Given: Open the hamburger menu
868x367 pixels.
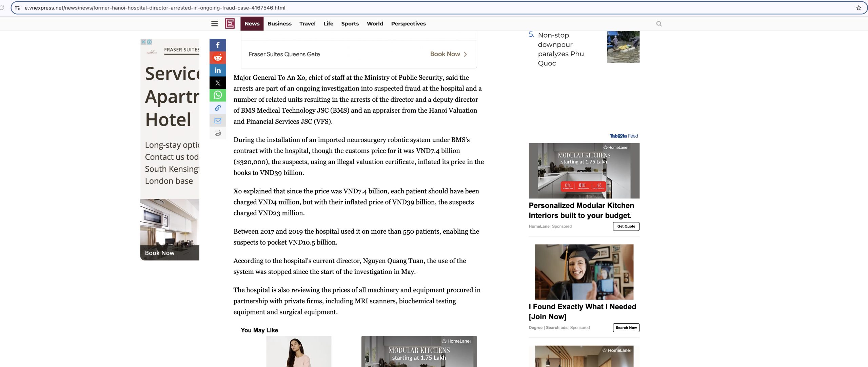Looking at the screenshot, I should point(214,24).
